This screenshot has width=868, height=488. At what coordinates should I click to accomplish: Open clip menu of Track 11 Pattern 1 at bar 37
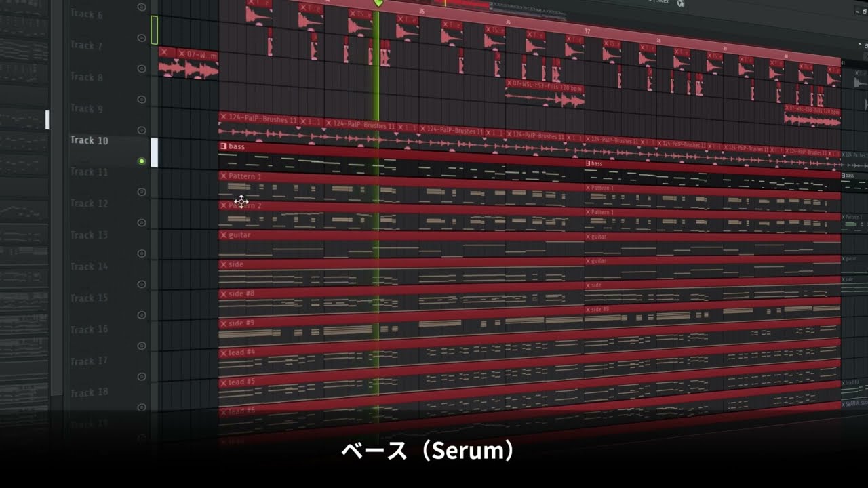click(x=588, y=188)
